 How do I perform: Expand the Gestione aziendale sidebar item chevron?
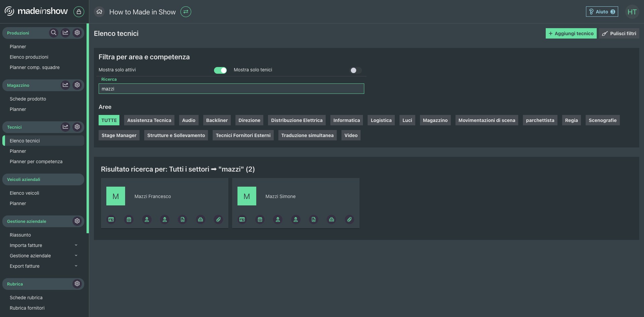click(76, 256)
